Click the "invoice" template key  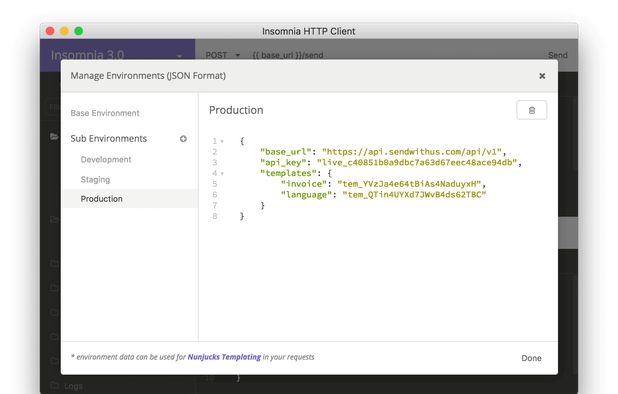(x=303, y=184)
